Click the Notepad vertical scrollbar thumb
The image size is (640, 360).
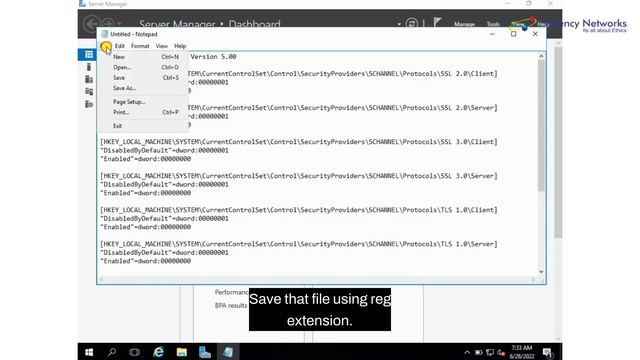point(541,126)
